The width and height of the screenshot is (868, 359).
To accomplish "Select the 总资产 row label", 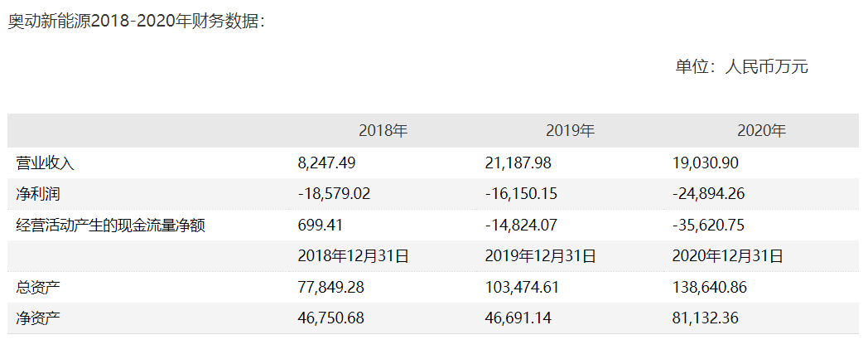I will 38,287.
